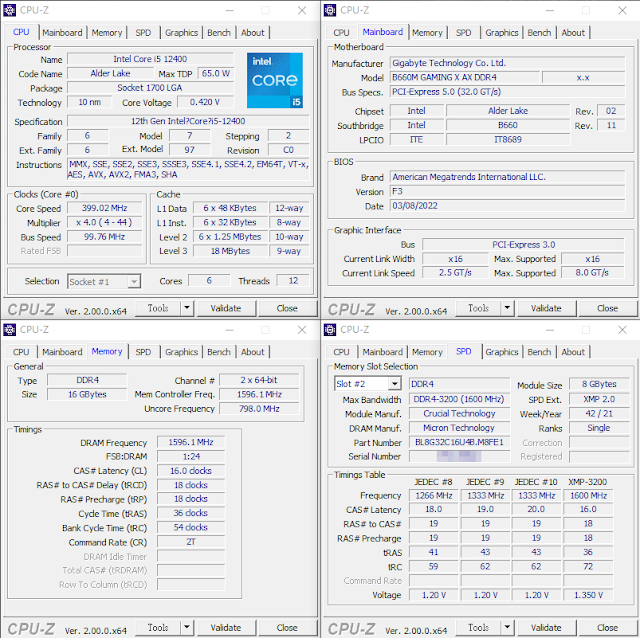Select CPU tab in Memory window
640x638 pixels.
pyautogui.click(x=21, y=352)
